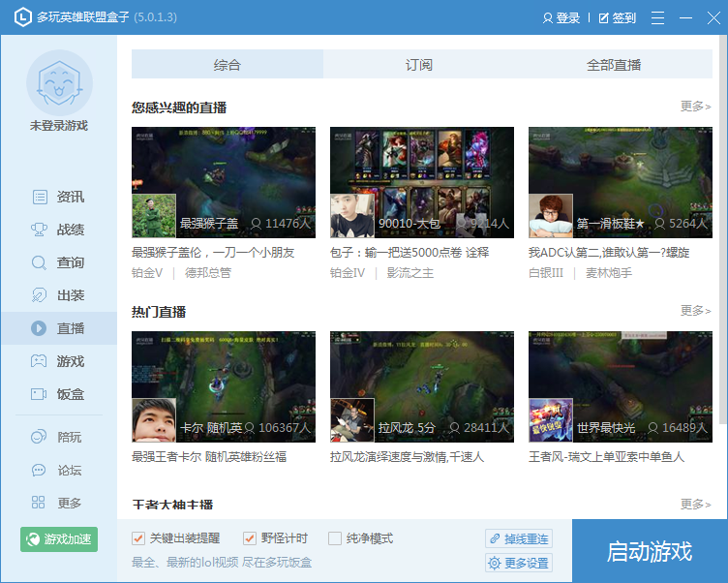Open the title bar hamburger menu
The image size is (728, 583).
coord(658,18)
